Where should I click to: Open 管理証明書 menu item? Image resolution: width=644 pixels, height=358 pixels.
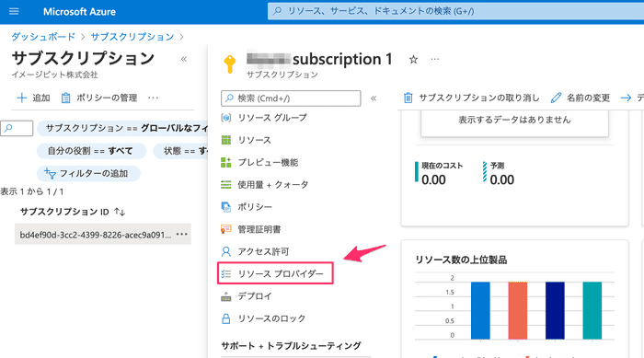pyautogui.click(x=251, y=229)
